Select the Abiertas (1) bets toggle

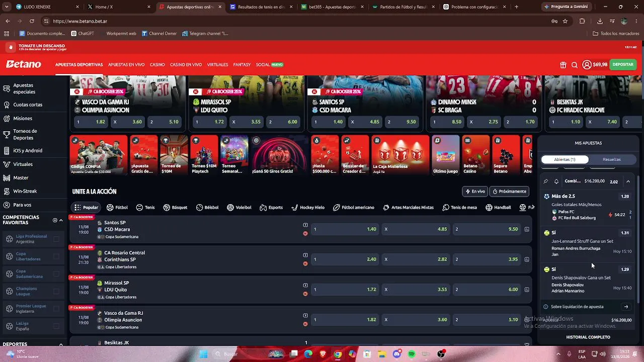(565, 159)
